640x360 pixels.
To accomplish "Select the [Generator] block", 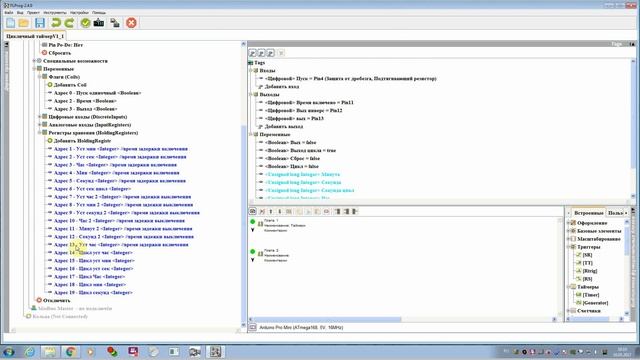I will [x=595, y=303].
